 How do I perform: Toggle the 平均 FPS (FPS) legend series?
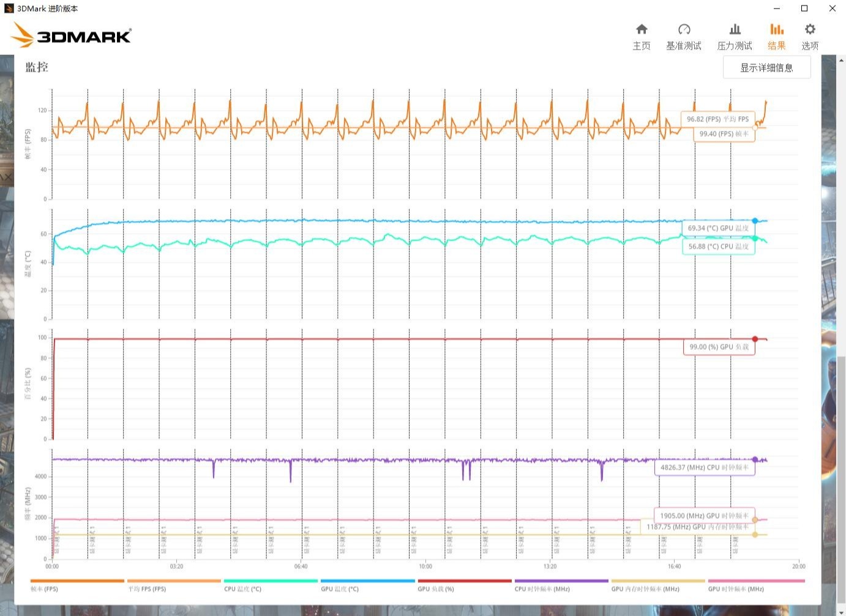pyautogui.click(x=174, y=585)
